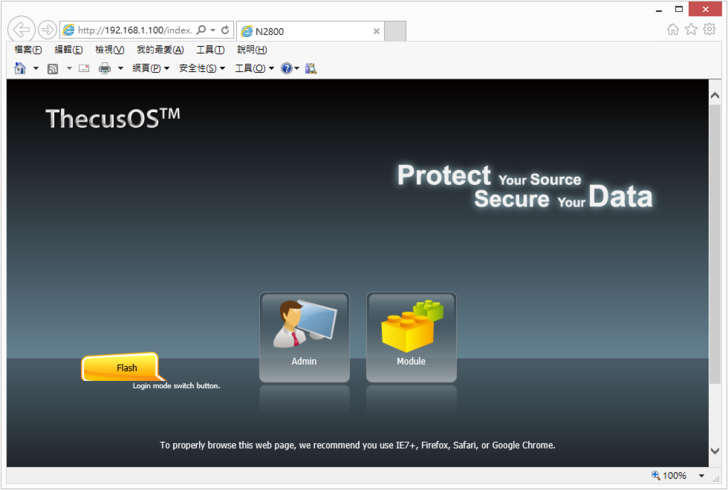Refresh the page using the reload icon
Image resolution: width=728 pixels, height=490 pixels.
(225, 31)
